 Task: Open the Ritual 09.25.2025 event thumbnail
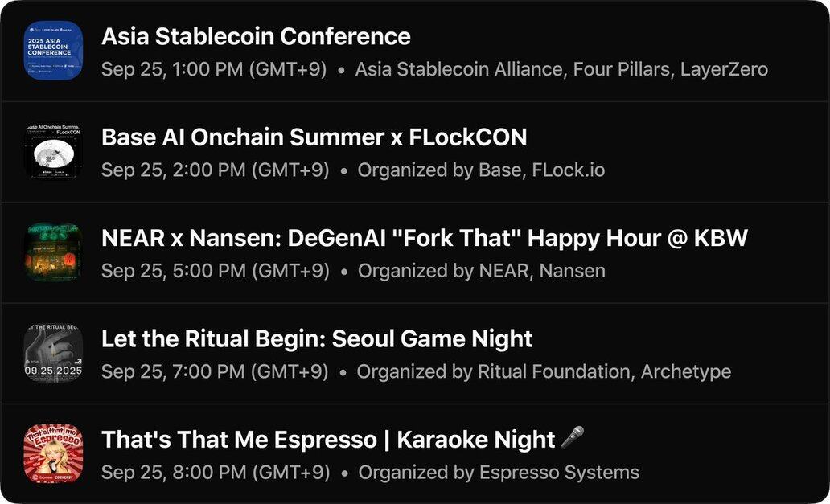(53, 353)
